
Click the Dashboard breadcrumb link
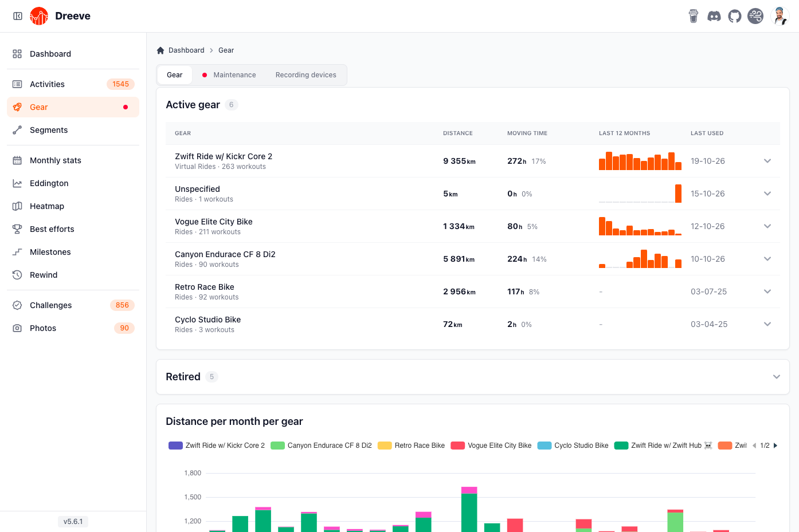click(186, 50)
